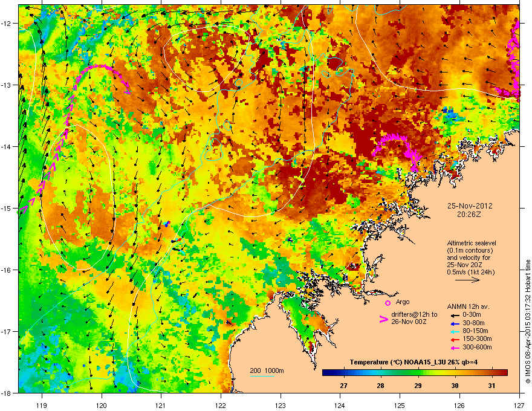Screen dimensions: 532x411
Task: Click the latitude axis label -13
Action: [x=6, y=85]
